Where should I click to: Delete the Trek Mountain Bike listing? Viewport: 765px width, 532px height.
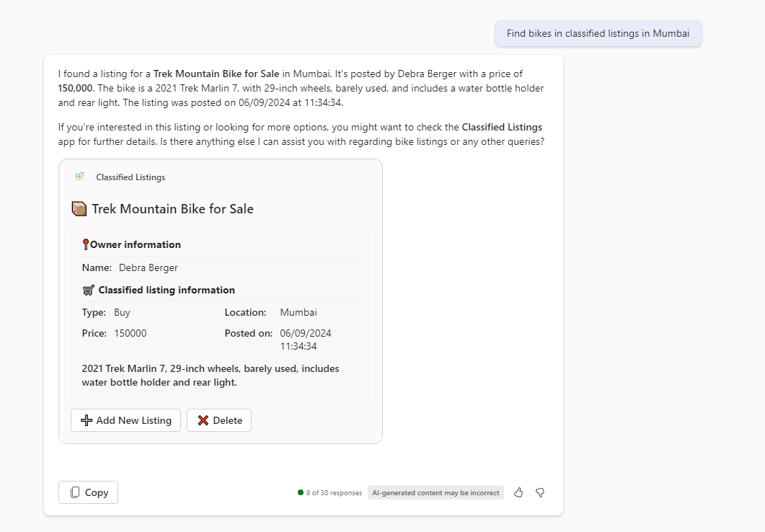[219, 420]
